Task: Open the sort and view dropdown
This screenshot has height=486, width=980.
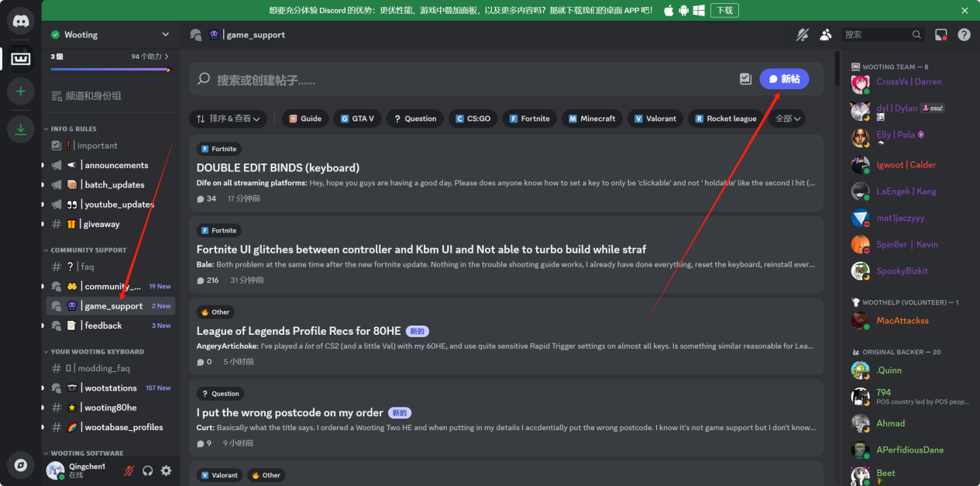Action: 229,119
